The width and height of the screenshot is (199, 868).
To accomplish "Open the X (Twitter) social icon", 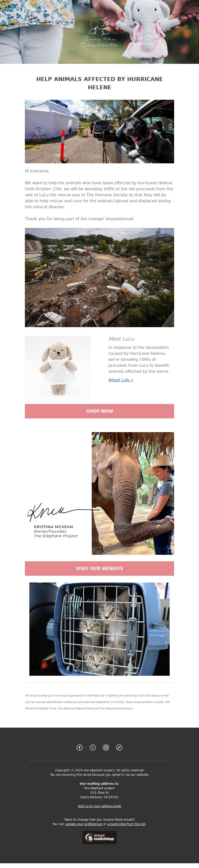I will tap(93, 747).
